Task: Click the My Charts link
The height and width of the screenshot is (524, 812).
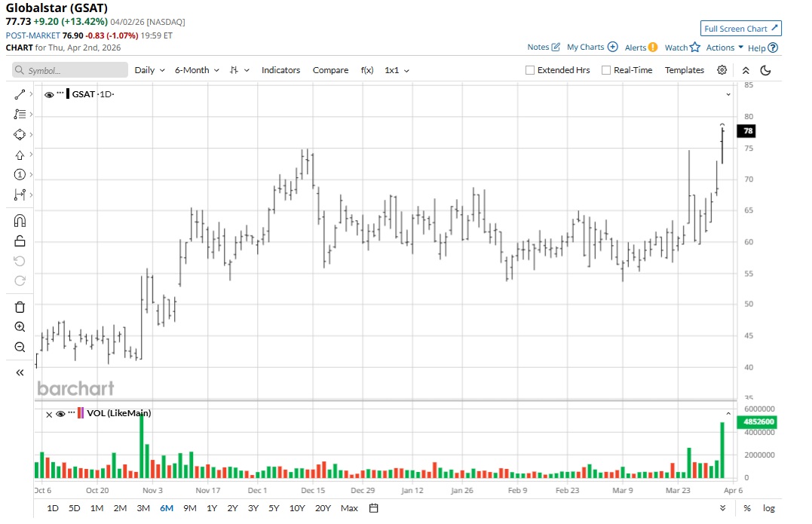Action: point(585,47)
